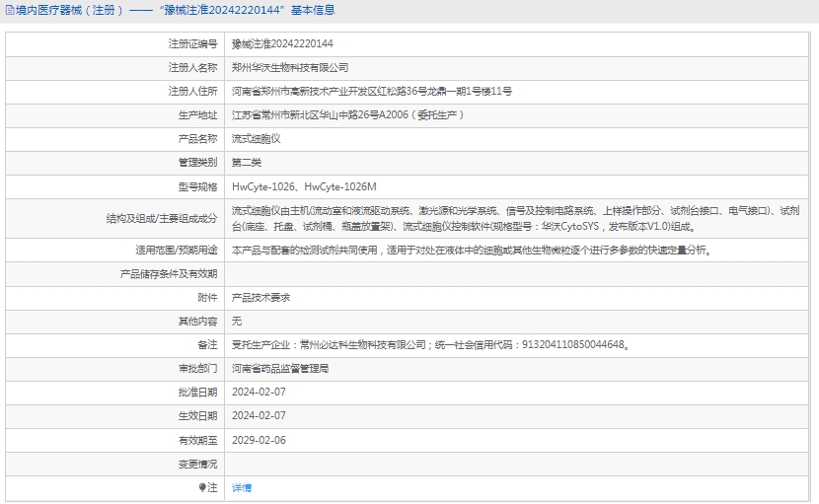Click the lightbulb icon left of 详情
Viewport: 819px width, 504px height.
202,488
